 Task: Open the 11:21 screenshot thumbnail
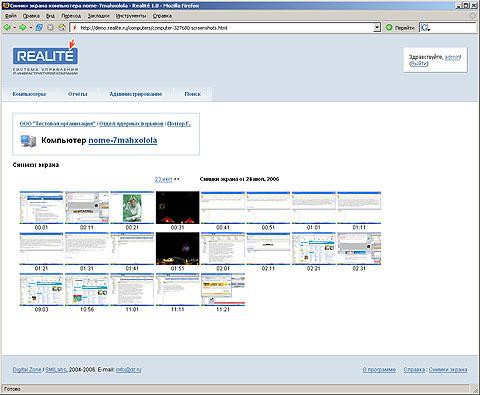(223, 290)
